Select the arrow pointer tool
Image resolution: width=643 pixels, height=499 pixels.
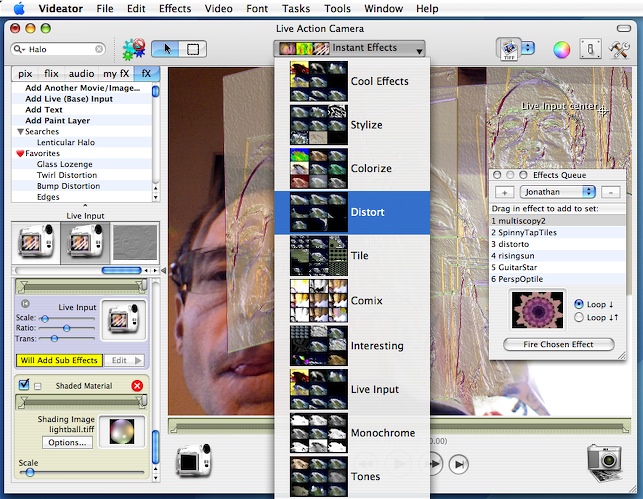(x=166, y=49)
